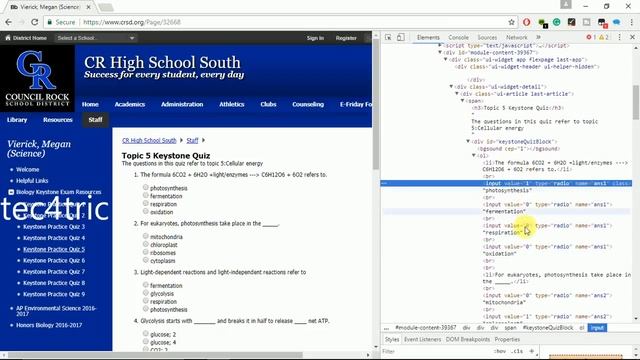The height and width of the screenshot is (360, 640).
Task: Click DevTools elements panel scrollbar thumb
Action: click(x=636, y=102)
